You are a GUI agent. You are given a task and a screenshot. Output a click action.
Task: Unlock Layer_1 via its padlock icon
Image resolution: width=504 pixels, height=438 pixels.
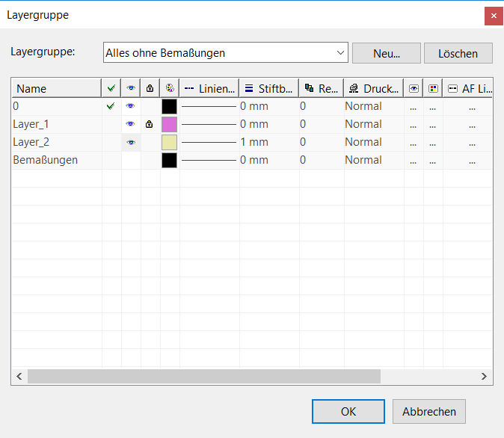pos(149,124)
